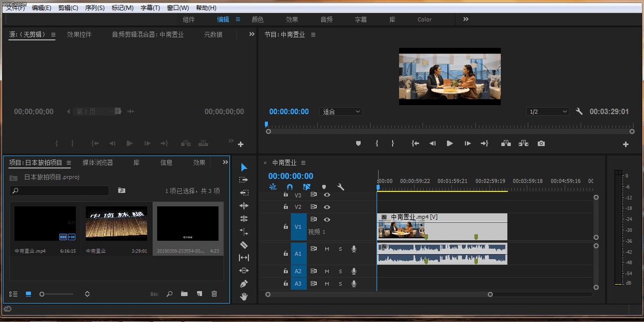
Task: Select the Track Select Forward tool
Action: click(244, 180)
